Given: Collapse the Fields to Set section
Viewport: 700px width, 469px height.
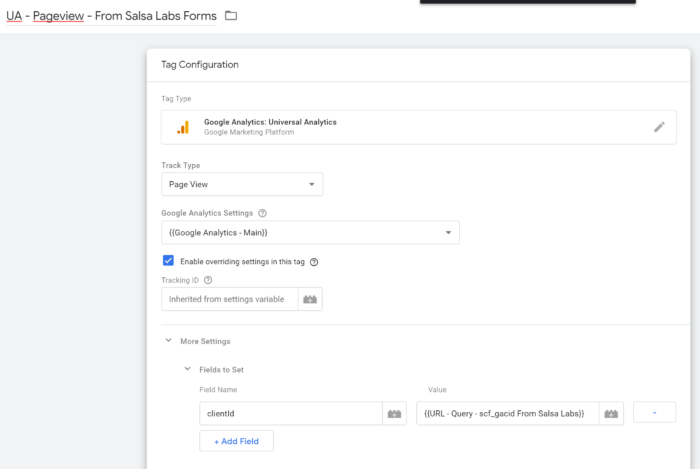Looking at the screenshot, I should click(x=187, y=369).
